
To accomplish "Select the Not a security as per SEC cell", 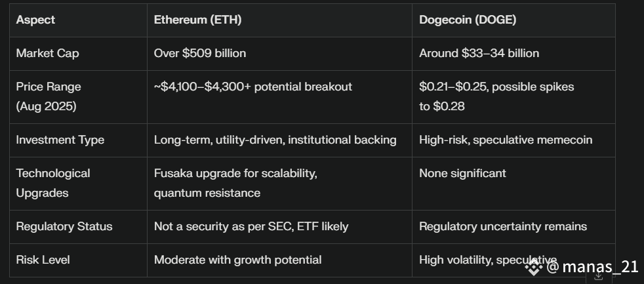I will coord(251,227).
